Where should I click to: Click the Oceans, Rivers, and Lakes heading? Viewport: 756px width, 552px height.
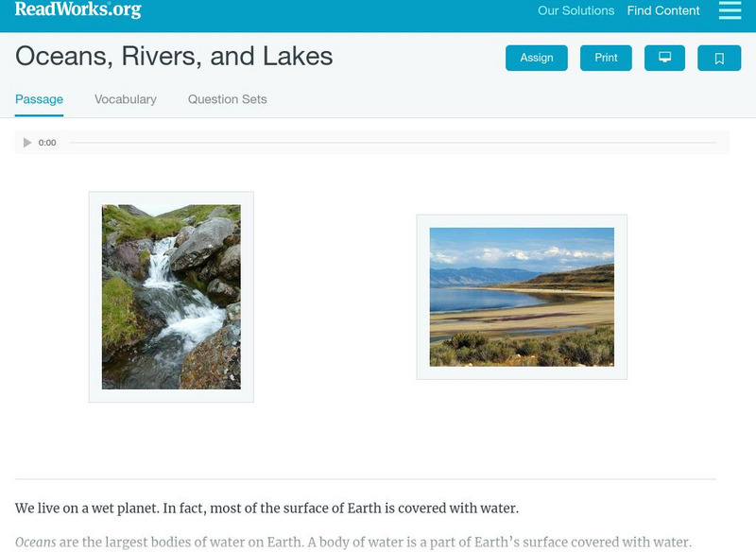pyautogui.click(x=174, y=57)
